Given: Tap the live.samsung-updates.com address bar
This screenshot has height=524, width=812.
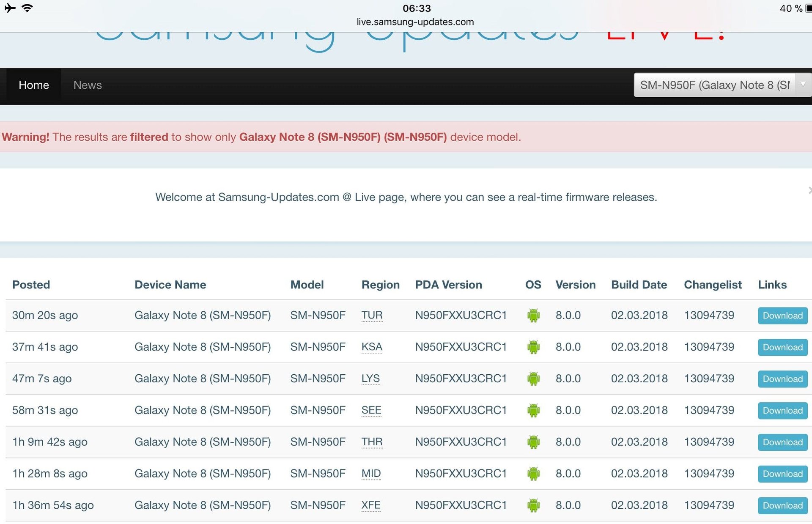Looking at the screenshot, I should 415,22.
